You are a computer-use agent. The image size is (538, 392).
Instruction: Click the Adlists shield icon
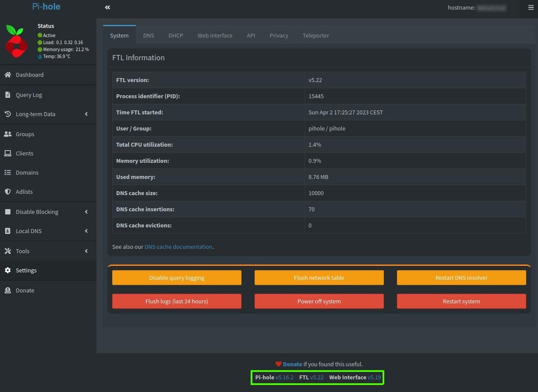pos(7,192)
